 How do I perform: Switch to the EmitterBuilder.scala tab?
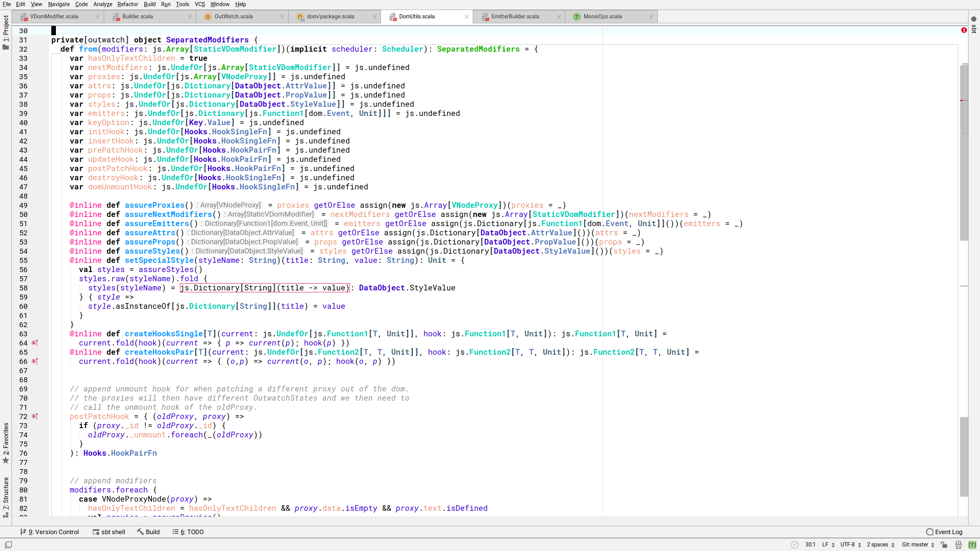coord(515,16)
